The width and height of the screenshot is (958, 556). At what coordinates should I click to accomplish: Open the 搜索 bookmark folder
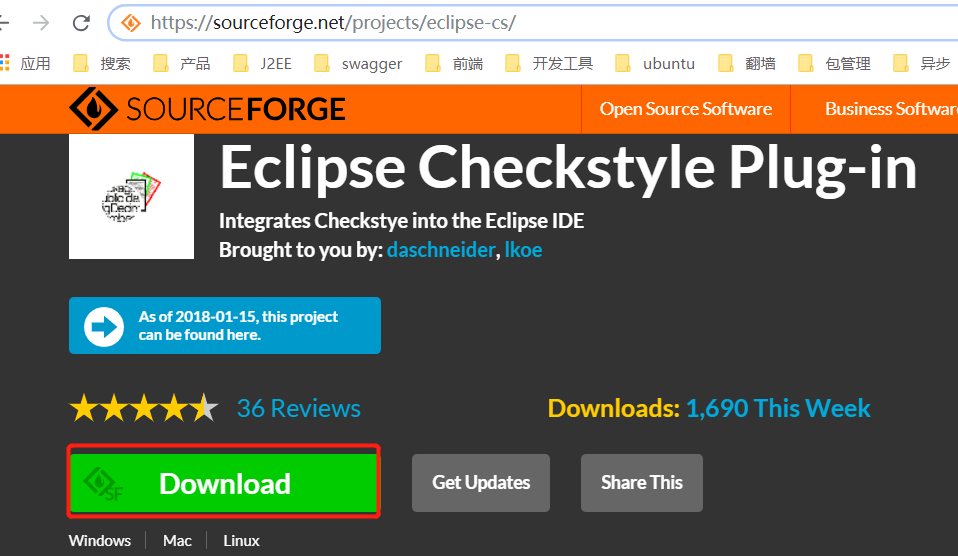tap(101, 63)
